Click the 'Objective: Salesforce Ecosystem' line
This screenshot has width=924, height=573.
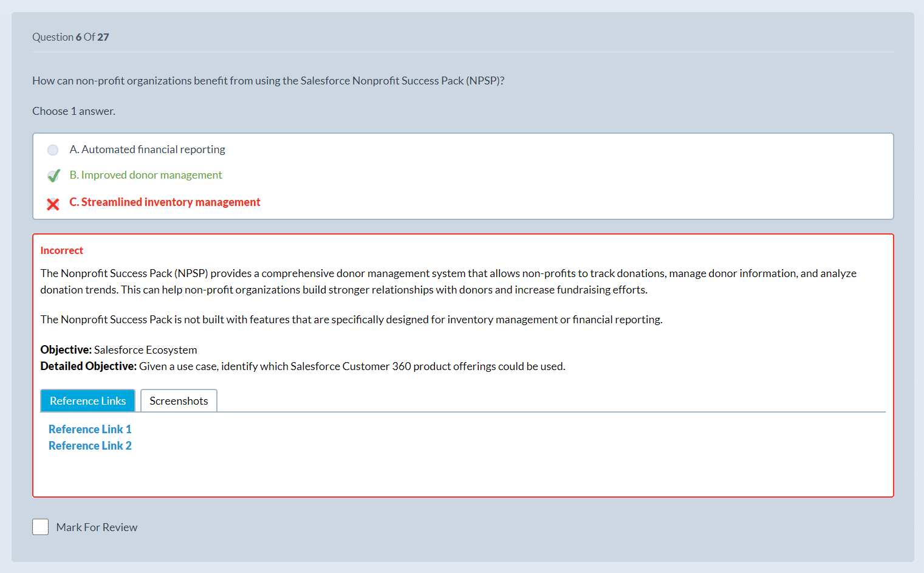pyautogui.click(x=118, y=350)
